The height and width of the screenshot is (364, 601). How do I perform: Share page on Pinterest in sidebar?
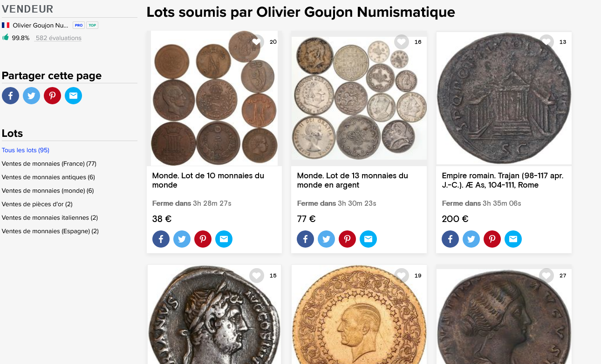tap(52, 96)
